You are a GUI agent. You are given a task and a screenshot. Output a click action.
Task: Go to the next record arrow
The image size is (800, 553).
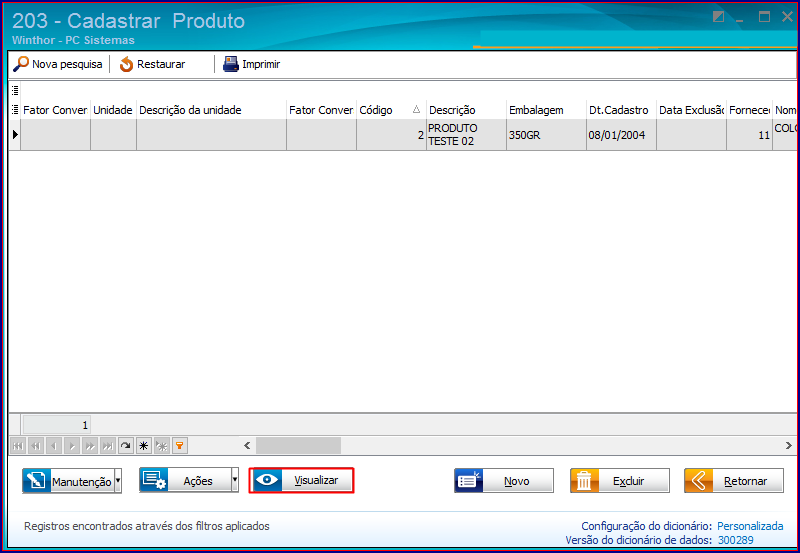(72, 446)
